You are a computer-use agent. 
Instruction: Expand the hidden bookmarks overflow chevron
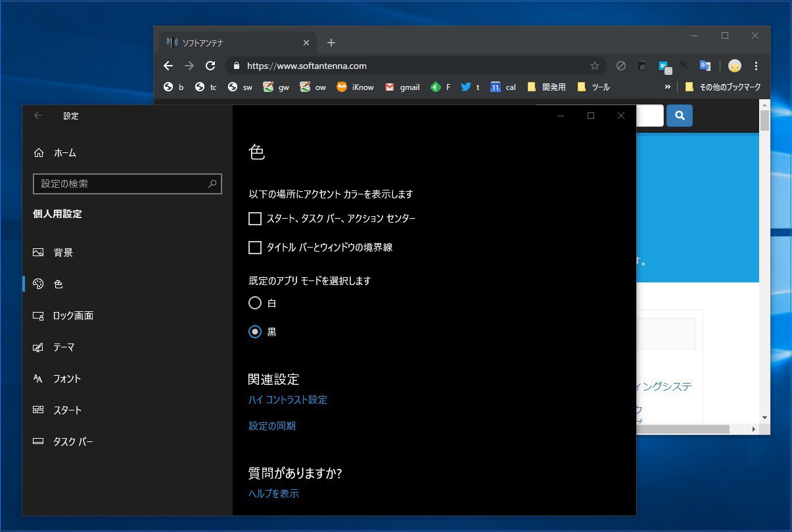click(x=667, y=87)
